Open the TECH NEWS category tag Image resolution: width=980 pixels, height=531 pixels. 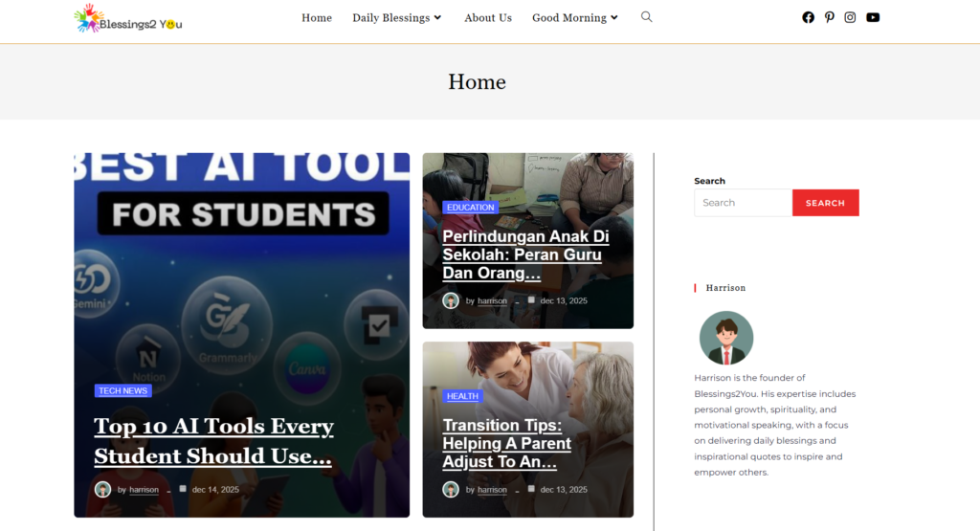(123, 390)
